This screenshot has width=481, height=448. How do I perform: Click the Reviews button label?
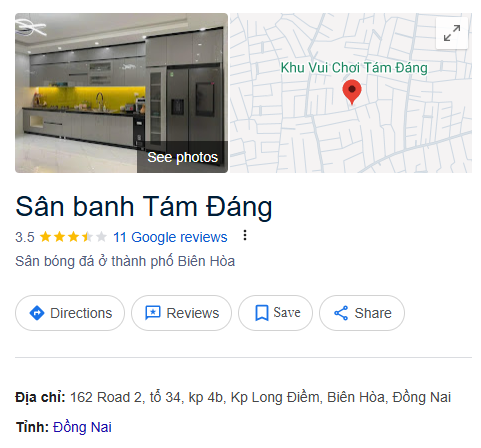[x=193, y=313]
